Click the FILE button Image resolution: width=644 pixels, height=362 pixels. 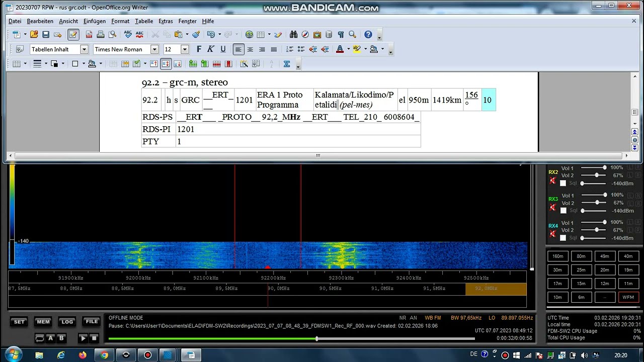pos(92,322)
